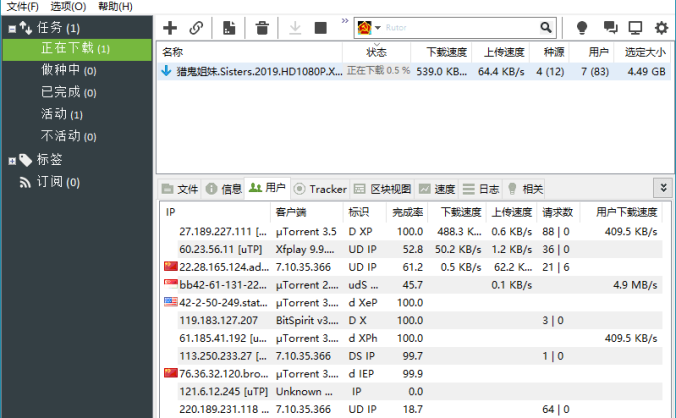Open the remote monitor icon
The width and height of the screenshot is (676, 418).
(x=635, y=28)
